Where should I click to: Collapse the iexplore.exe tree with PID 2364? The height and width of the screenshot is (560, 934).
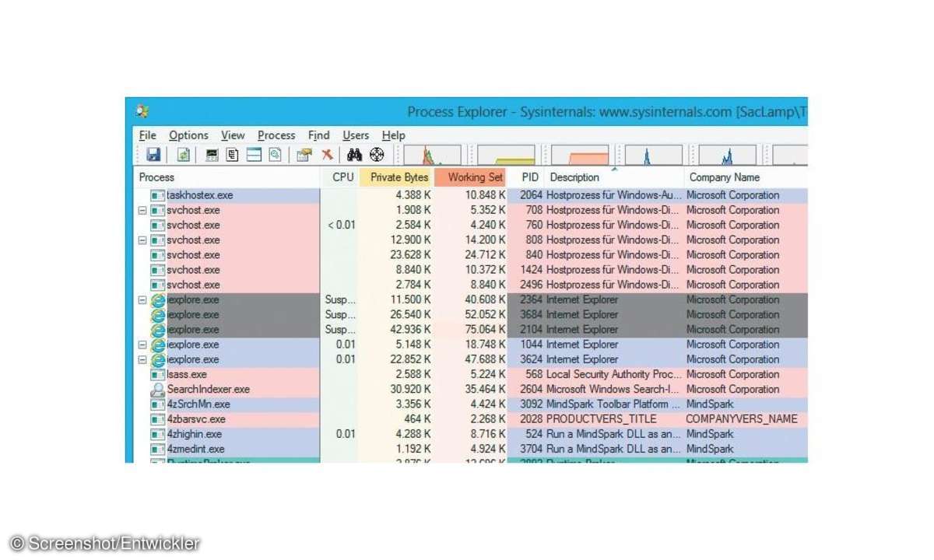click(142, 299)
